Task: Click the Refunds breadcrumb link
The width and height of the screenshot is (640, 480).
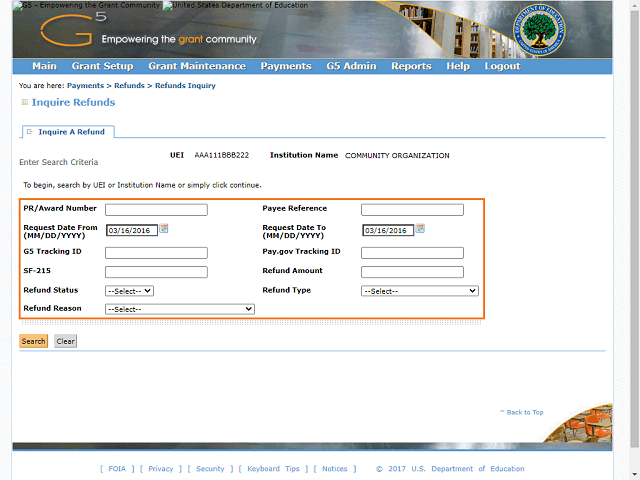Action: point(129,86)
